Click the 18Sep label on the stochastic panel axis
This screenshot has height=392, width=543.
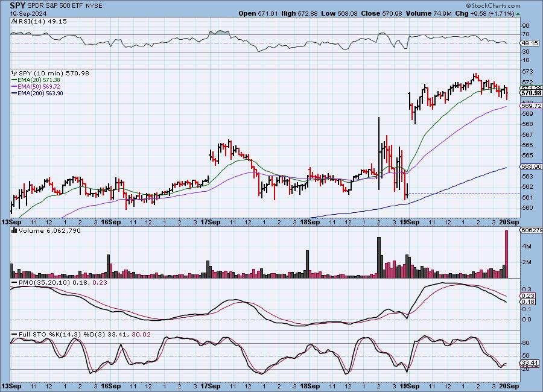pyautogui.click(x=310, y=386)
